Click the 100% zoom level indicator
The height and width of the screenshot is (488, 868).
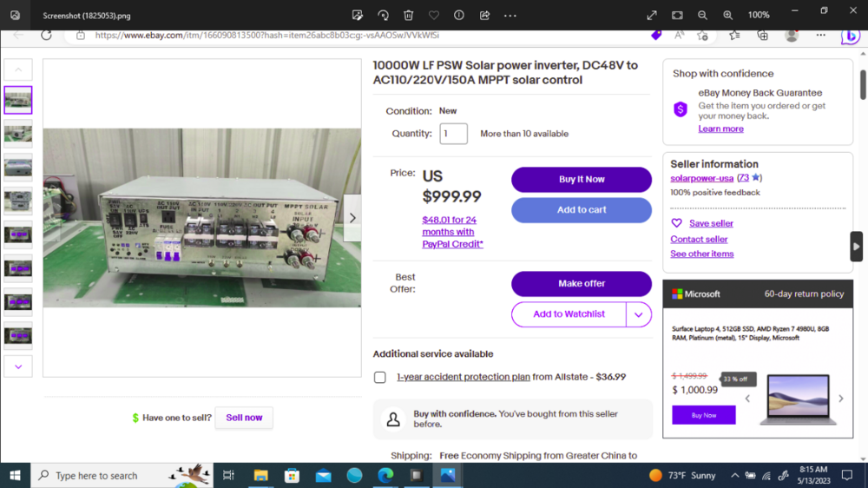759,16
